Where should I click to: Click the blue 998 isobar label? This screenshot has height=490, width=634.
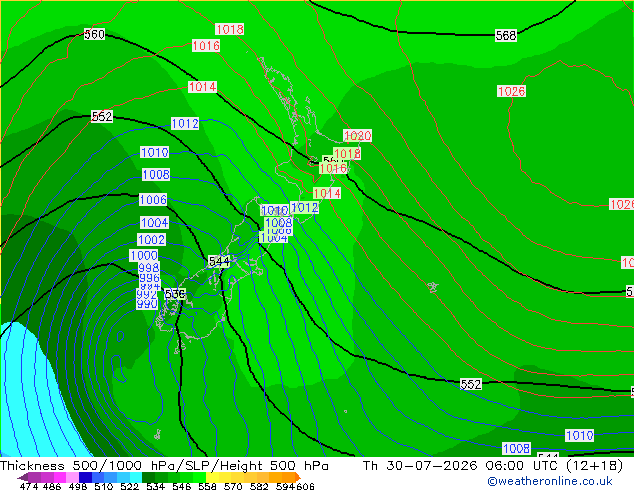[x=149, y=268]
